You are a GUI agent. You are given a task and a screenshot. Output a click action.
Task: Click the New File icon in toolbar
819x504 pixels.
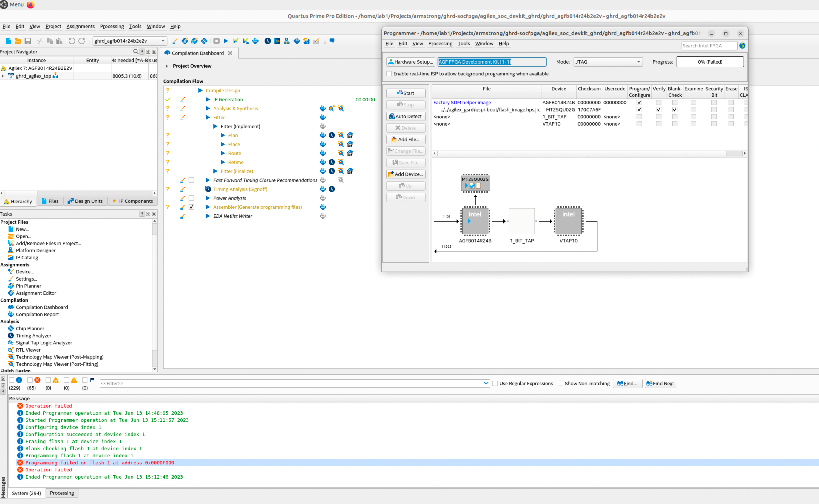pyautogui.click(x=8, y=41)
